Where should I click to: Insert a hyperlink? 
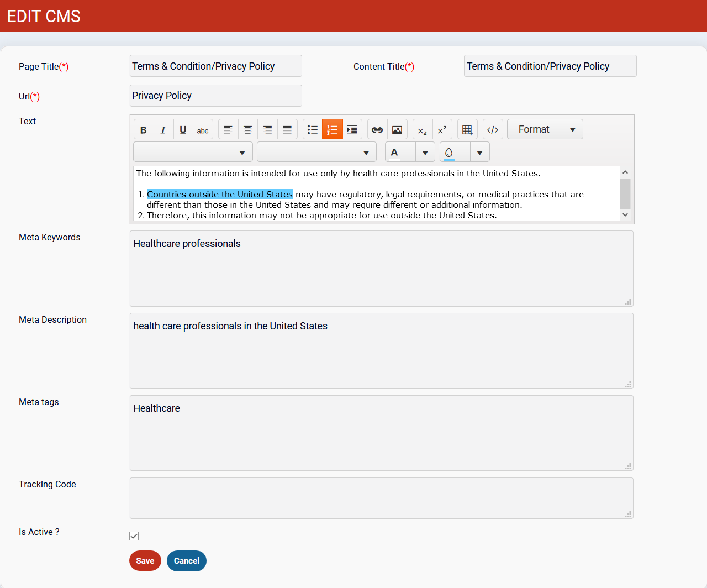377,129
